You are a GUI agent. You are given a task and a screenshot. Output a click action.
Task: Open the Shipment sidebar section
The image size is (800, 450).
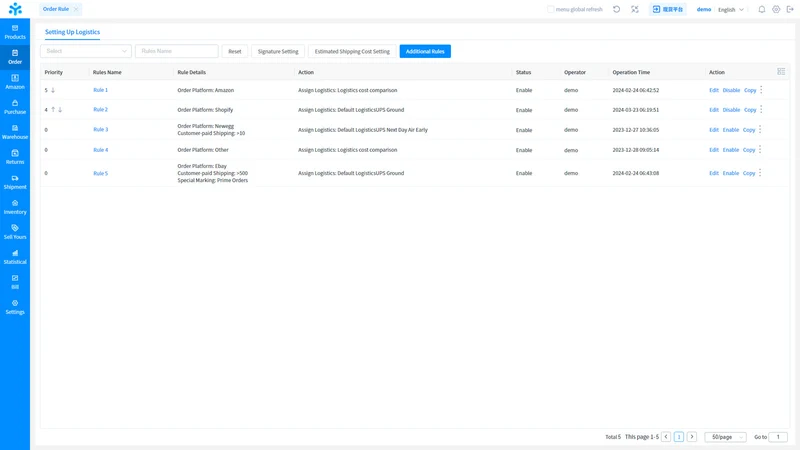pyautogui.click(x=15, y=182)
